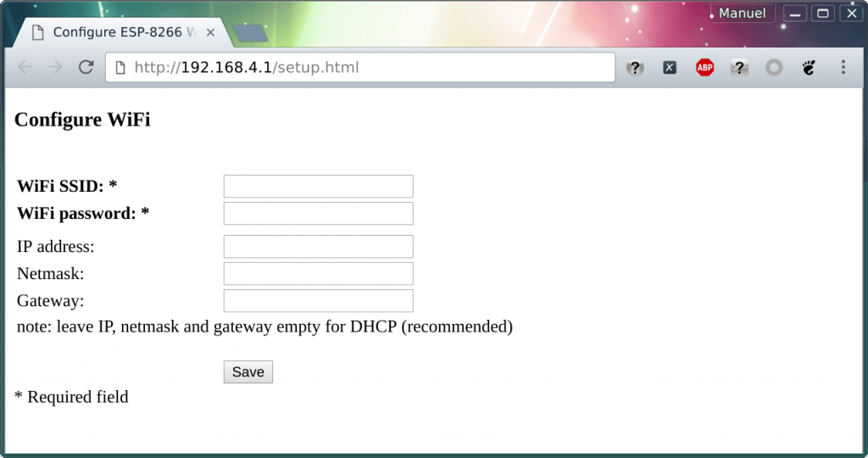Focus the WiFi SSID field
The height and width of the screenshot is (458, 868).
click(318, 186)
